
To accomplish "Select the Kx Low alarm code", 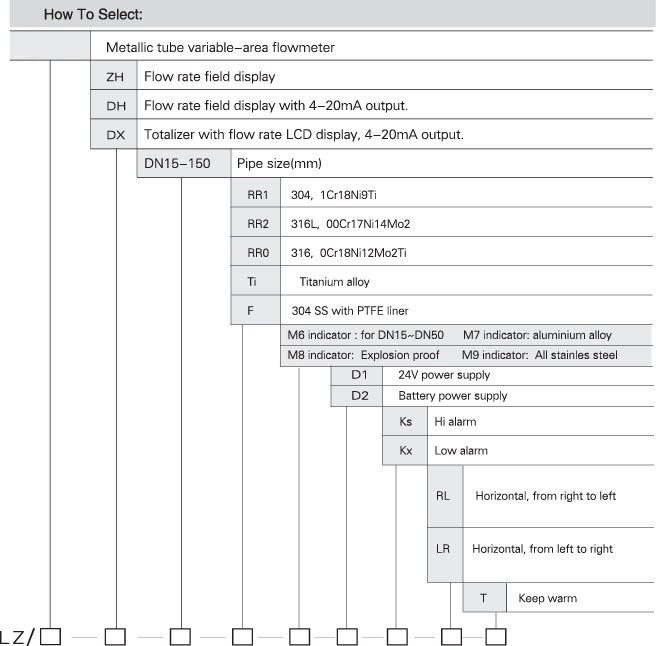I will pyautogui.click(x=405, y=451).
